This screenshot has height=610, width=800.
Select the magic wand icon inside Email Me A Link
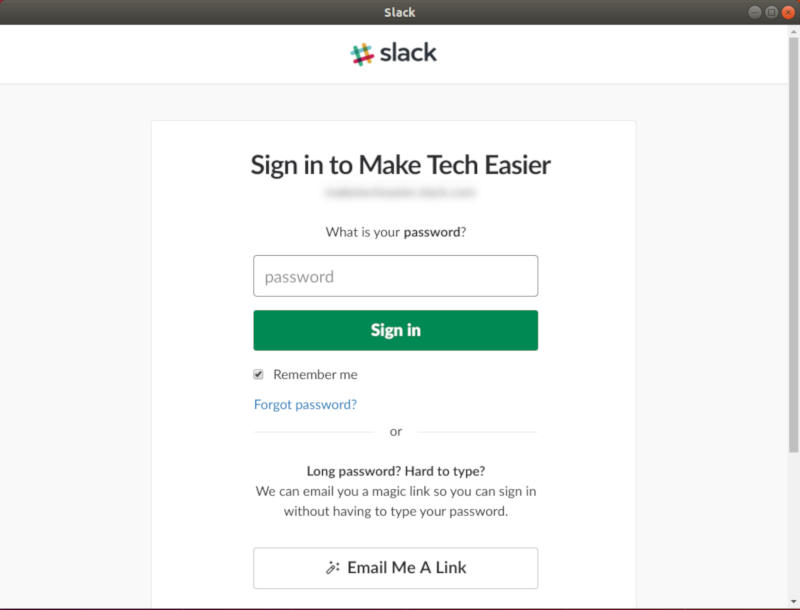click(330, 567)
